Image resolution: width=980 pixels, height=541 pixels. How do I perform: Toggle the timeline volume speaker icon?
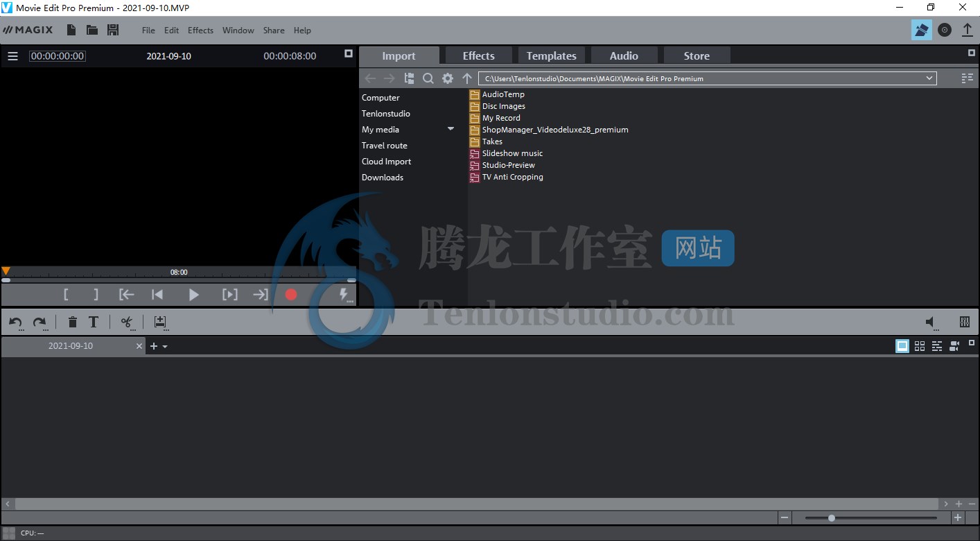(932, 322)
